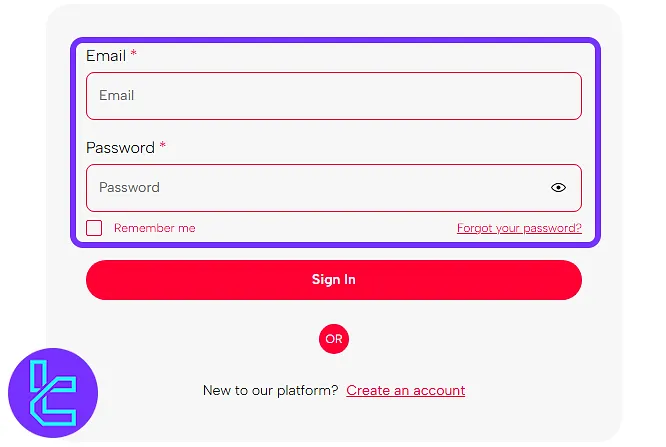Click the "New to our platform?" text

pyautogui.click(x=270, y=390)
